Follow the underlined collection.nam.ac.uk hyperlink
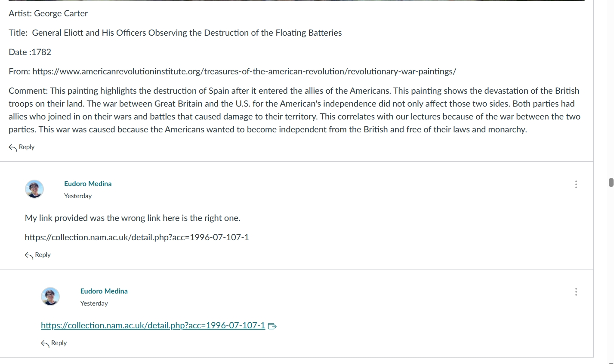 pyautogui.click(x=153, y=325)
